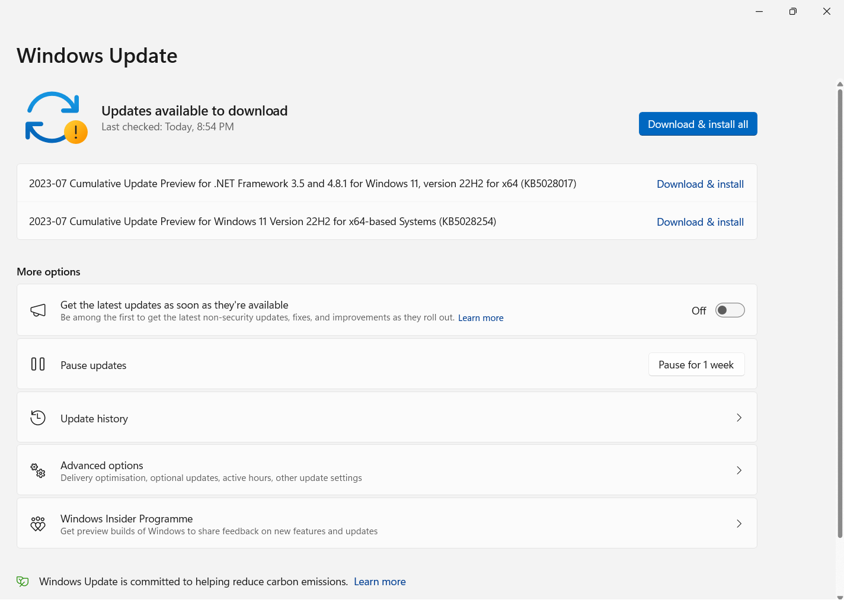Viewport: 844px width, 616px height.
Task: Open Learn more link about carbon emissions
Action: pyautogui.click(x=380, y=582)
